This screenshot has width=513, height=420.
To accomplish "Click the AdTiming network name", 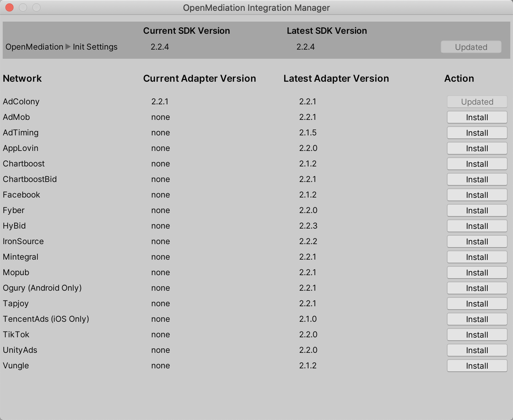I will 21,133.
